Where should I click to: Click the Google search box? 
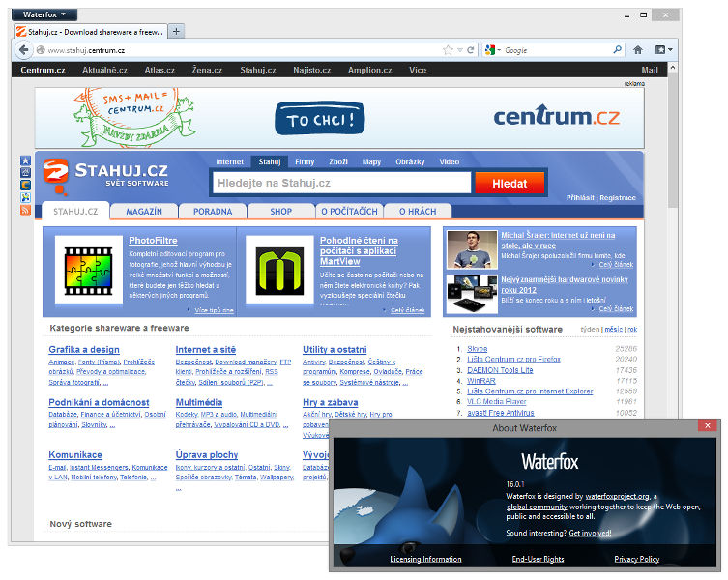click(557, 50)
